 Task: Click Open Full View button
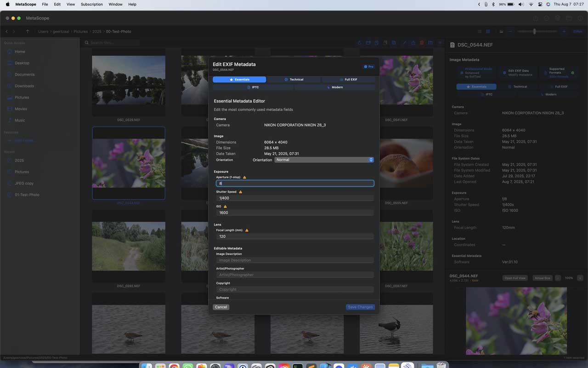coord(515,278)
